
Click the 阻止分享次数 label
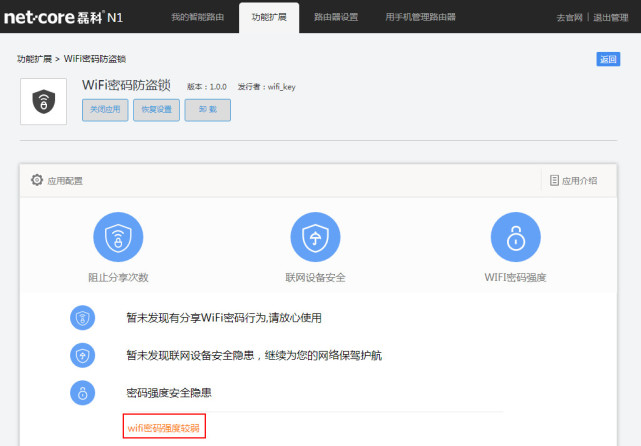pos(118,278)
